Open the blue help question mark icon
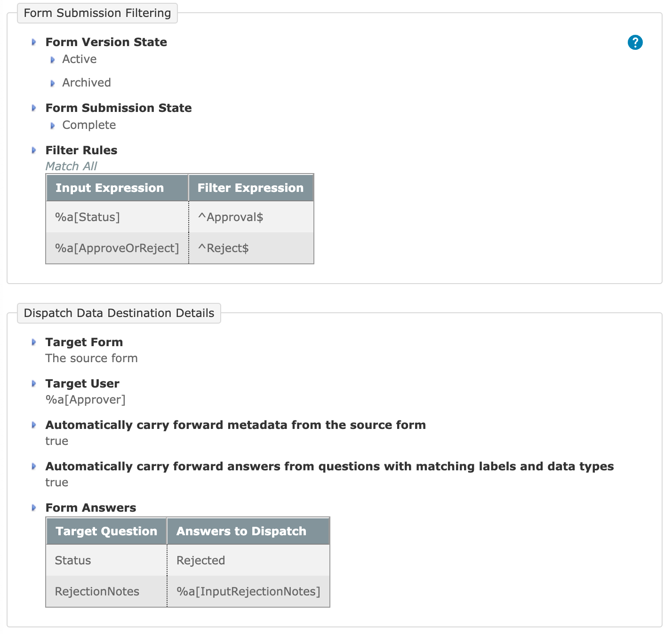The image size is (672, 634). pyautogui.click(x=635, y=42)
